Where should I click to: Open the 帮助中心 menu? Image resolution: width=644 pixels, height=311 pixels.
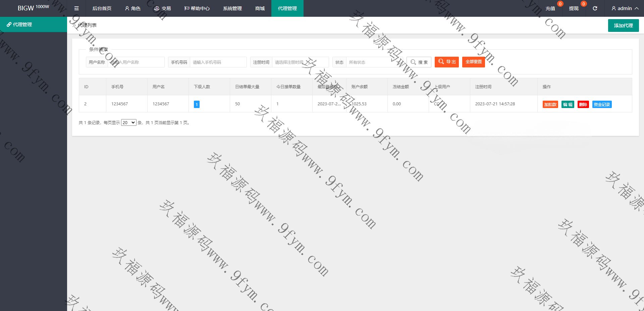point(197,8)
